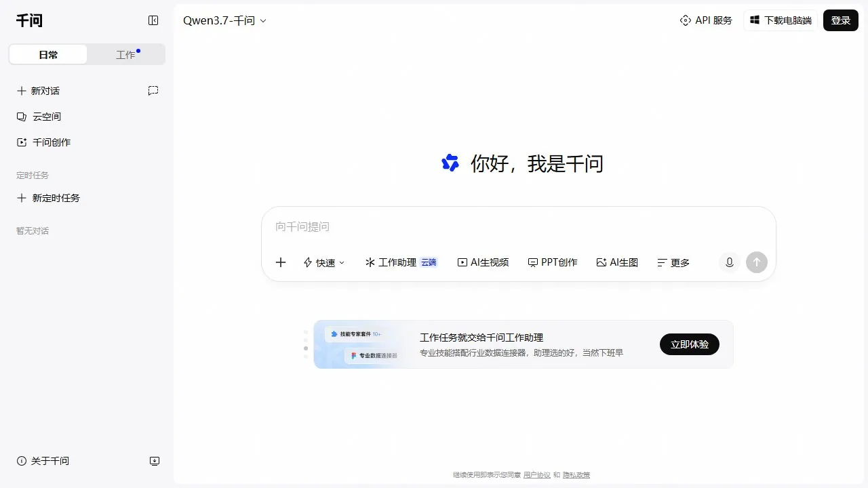Start a 新对话

point(39,91)
